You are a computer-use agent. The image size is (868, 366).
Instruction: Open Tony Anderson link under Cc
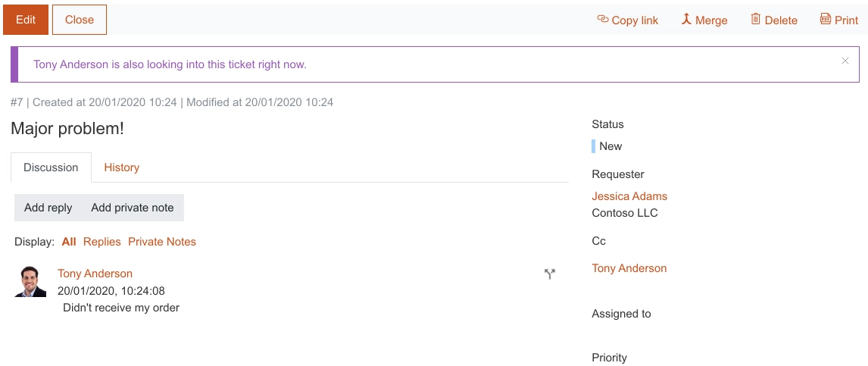coord(629,268)
